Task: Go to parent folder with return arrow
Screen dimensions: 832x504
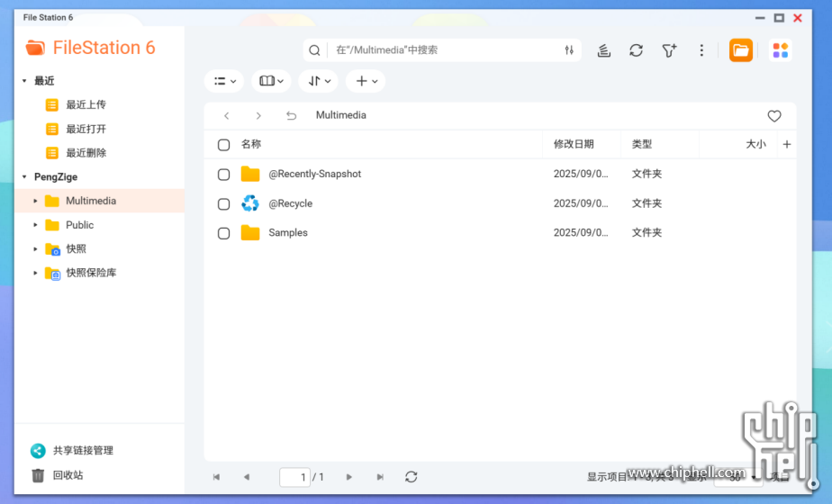Action: (291, 116)
